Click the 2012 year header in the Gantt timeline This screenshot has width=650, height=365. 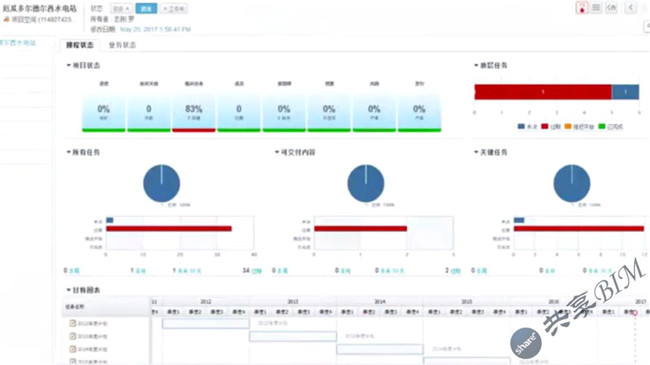pyautogui.click(x=206, y=302)
